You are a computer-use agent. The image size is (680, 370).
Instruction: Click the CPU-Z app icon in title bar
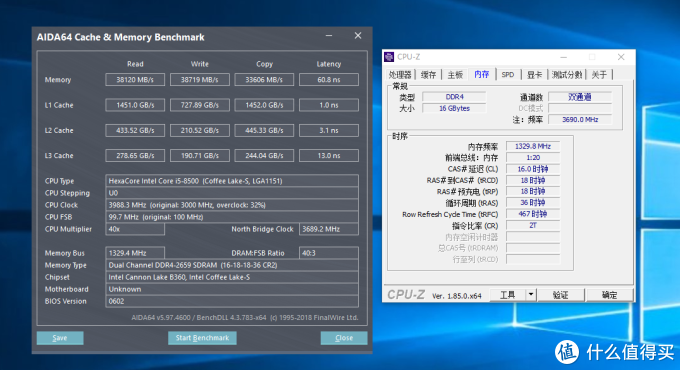pyautogui.click(x=389, y=57)
